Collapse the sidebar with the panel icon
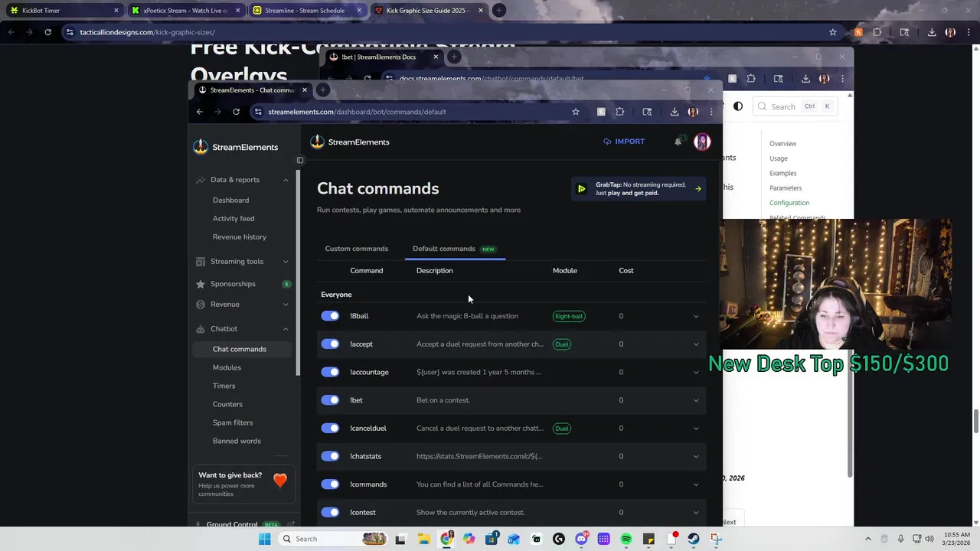Image resolution: width=980 pixels, height=551 pixels. (300, 160)
